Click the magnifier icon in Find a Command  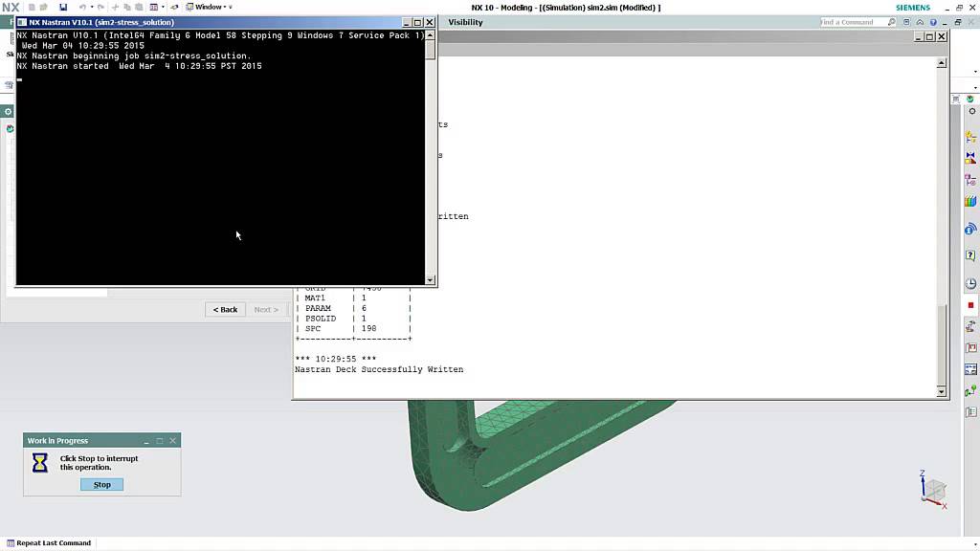pyautogui.click(x=892, y=22)
